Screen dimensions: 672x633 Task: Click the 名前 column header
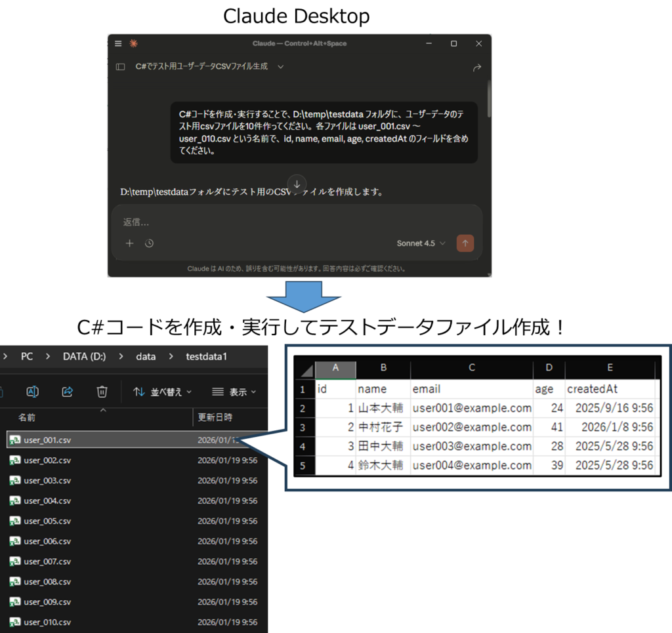[x=27, y=417]
